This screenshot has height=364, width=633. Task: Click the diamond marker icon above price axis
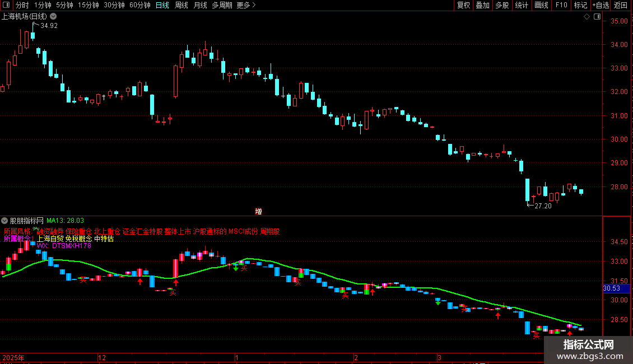coord(587,17)
